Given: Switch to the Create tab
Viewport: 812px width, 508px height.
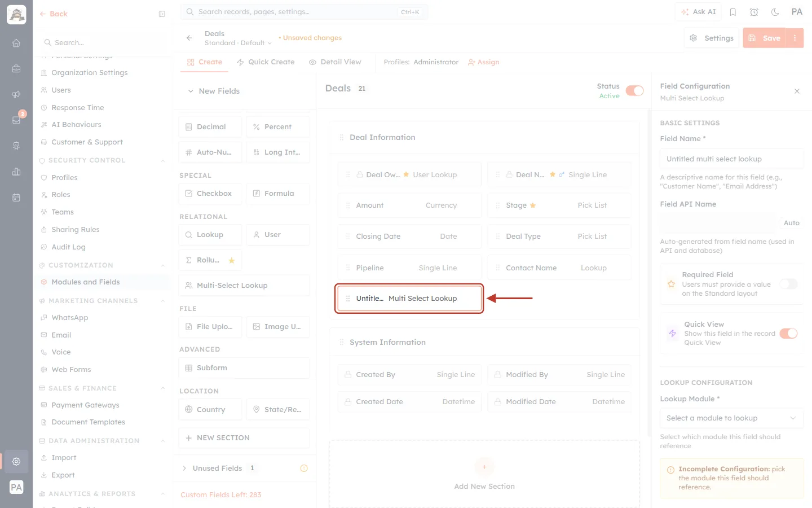Looking at the screenshot, I should (205, 62).
